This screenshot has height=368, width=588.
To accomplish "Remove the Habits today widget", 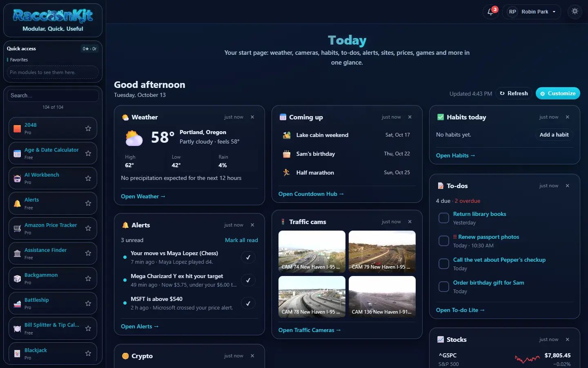I will tap(568, 117).
